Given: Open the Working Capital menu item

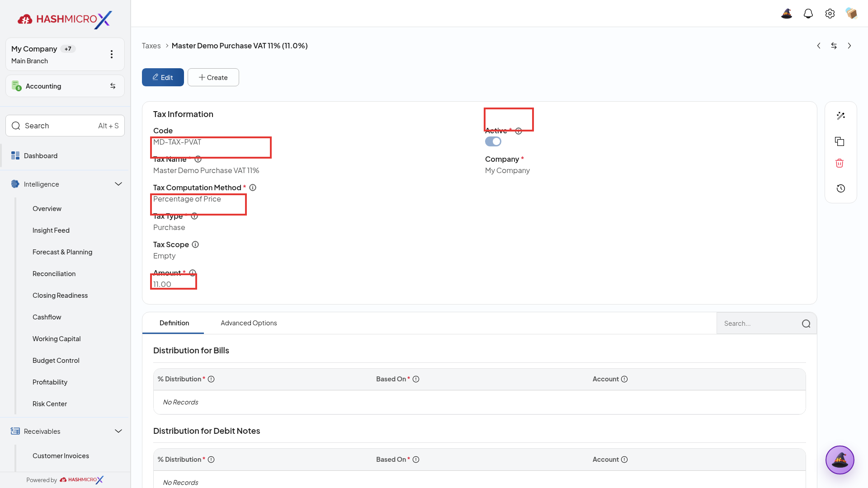Looking at the screenshot, I should 57,339.
